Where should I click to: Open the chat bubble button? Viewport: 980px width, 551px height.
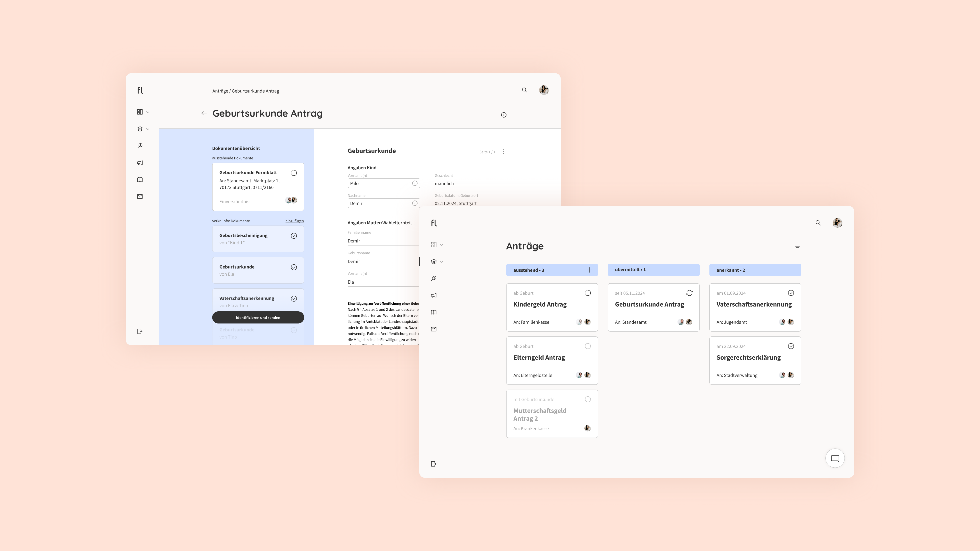click(835, 459)
